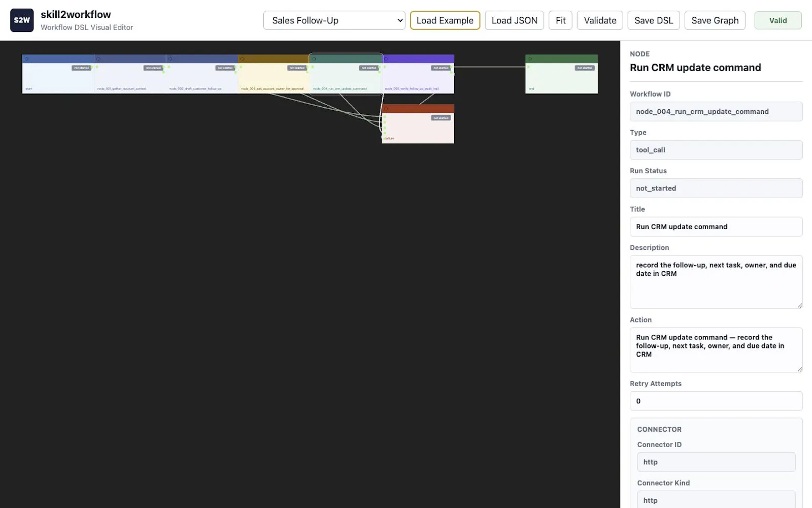812x508 pixels.
Task: Click the not started badge on node_005_verify_follow_up_audit_trail
Action: point(441,68)
